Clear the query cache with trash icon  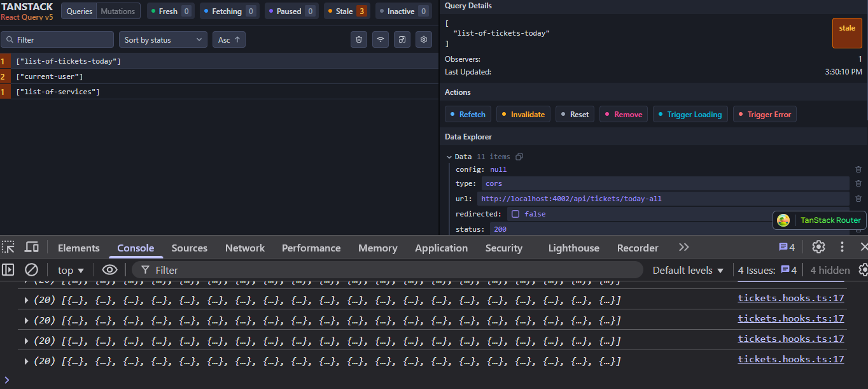pyautogui.click(x=359, y=39)
